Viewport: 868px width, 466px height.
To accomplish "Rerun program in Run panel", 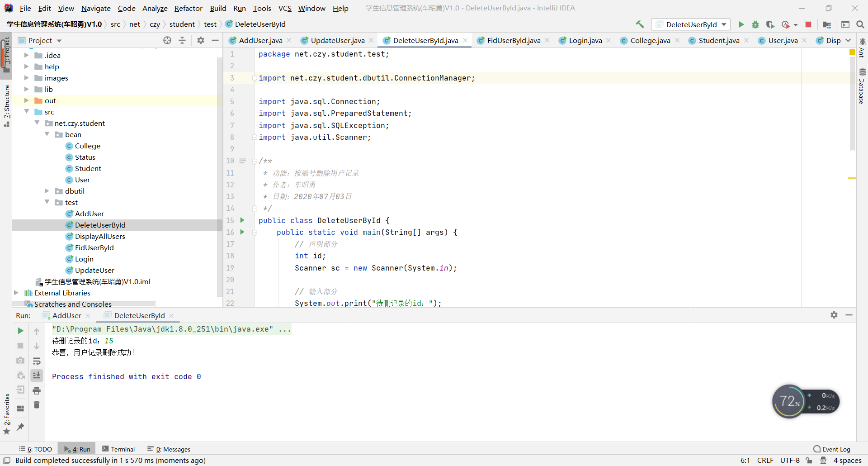I will tap(20, 331).
